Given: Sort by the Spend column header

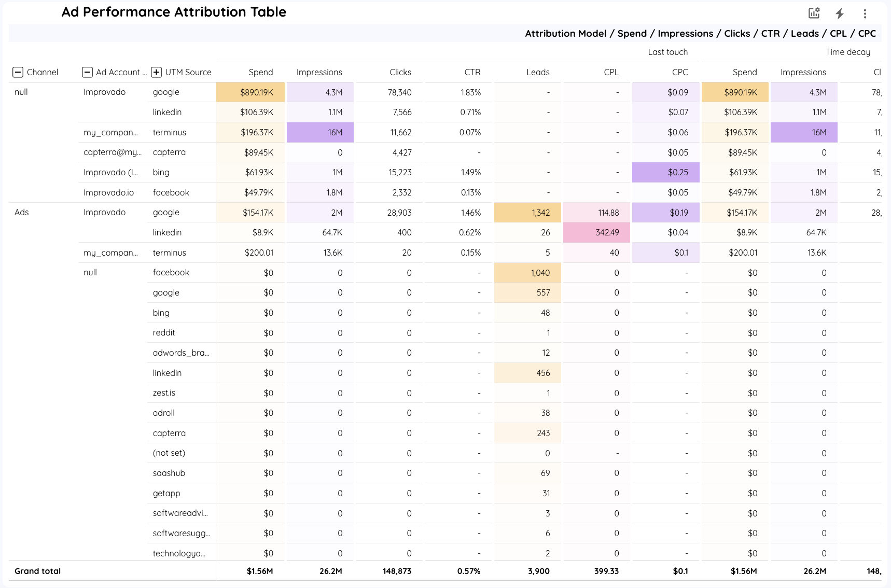Looking at the screenshot, I should (261, 72).
